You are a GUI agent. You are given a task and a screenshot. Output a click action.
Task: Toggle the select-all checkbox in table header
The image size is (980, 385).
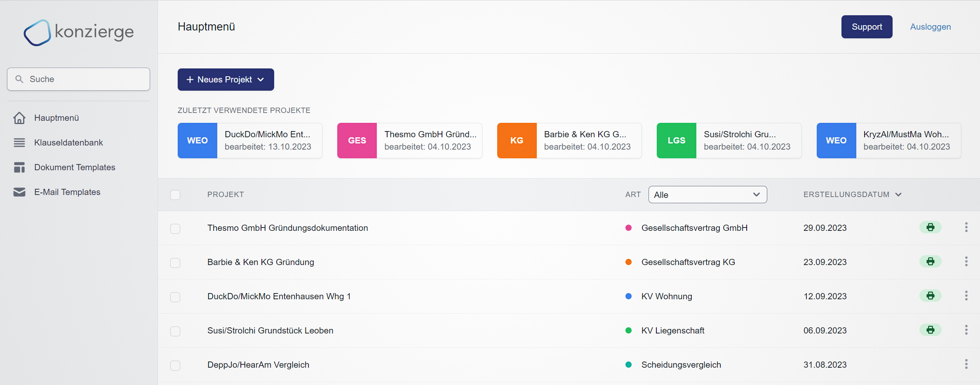tap(175, 195)
